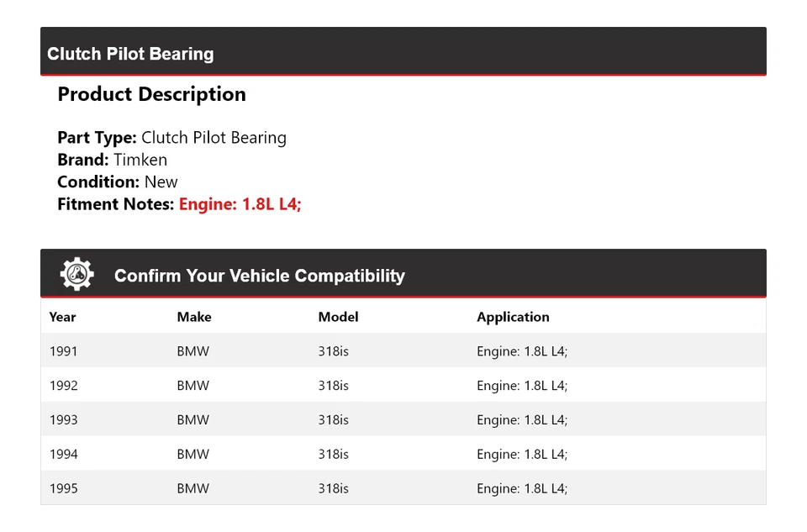Select the Year column header
Screen dimensions: 807x532
pos(62,317)
